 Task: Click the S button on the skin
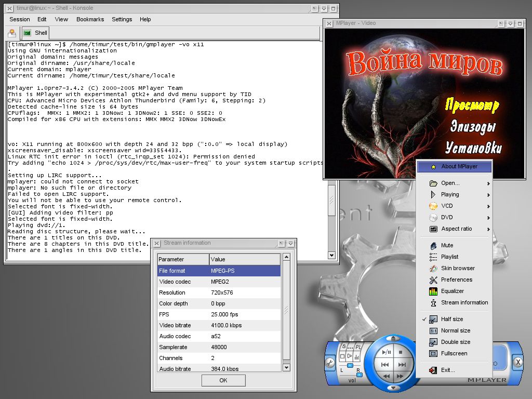344,347
